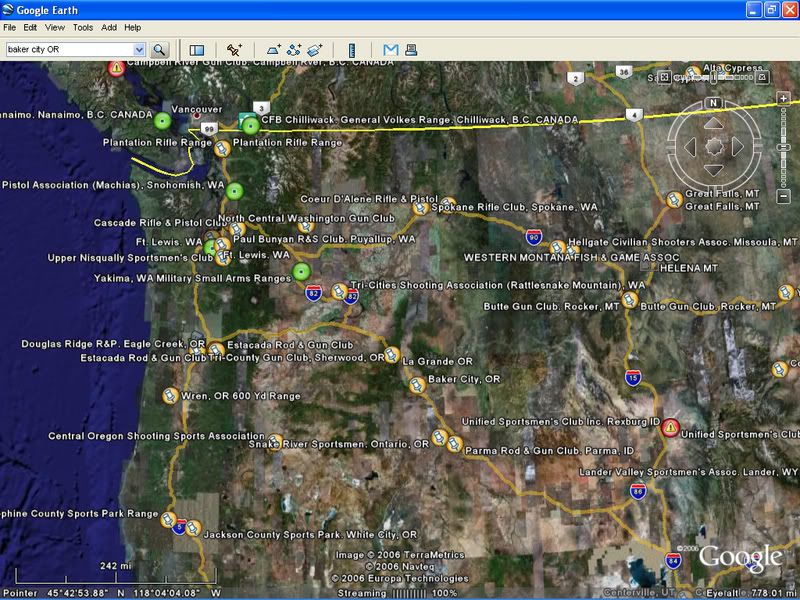This screenshot has width=800, height=600.
Task: Click the Wren, OR 600 Yd Range pin
Action: [x=170, y=395]
